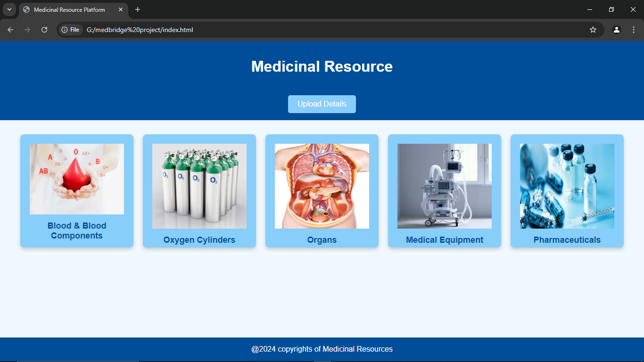Screen dimensions: 644x362
Task: Reload the page with the refresh icon
Action: pyautogui.click(x=44, y=30)
